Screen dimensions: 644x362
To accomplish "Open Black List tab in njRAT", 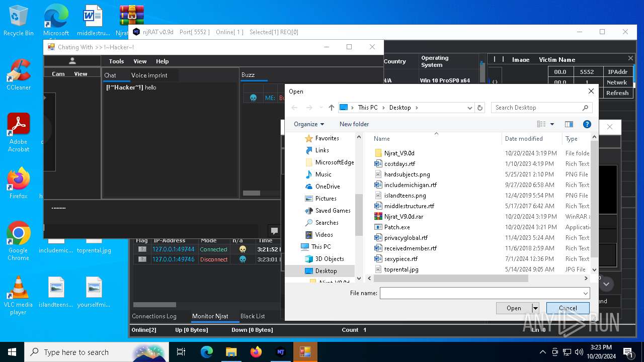I will coord(253,316).
